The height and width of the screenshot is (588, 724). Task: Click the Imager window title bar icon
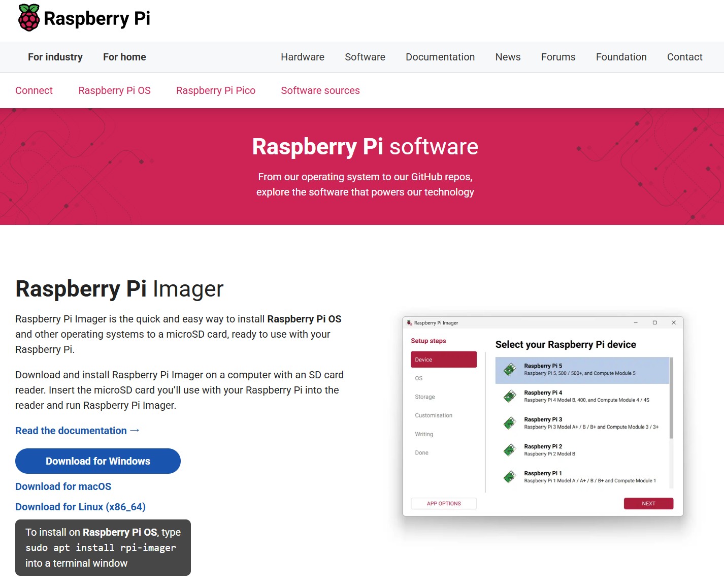click(410, 323)
